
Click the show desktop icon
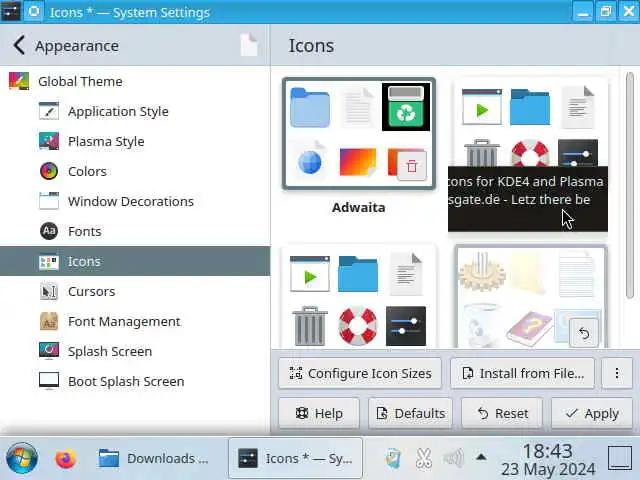pos(620,458)
